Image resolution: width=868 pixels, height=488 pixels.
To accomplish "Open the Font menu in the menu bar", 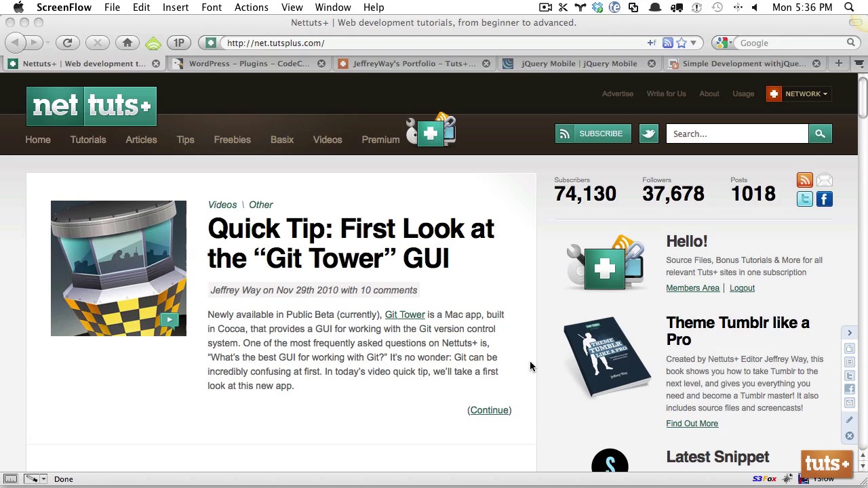I will tap(212, 7).
